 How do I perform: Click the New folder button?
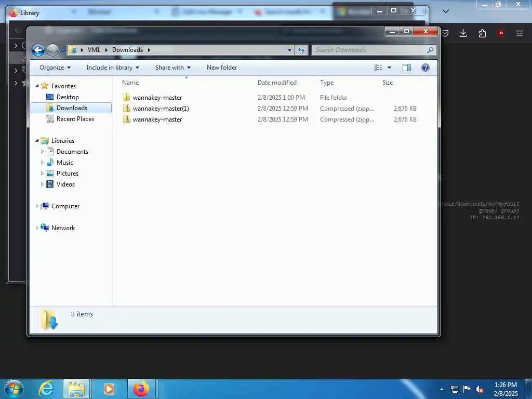coord(222,68)
